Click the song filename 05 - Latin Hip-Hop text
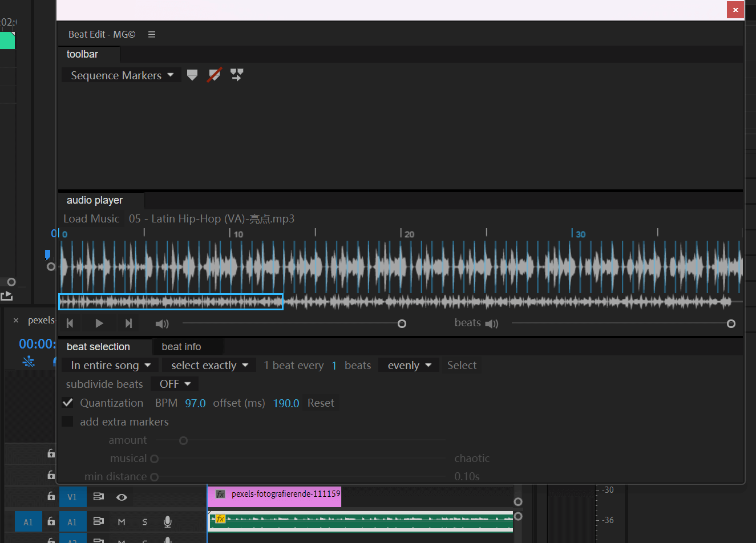Viewport: 756px width, 543px height. click(212, 218)
